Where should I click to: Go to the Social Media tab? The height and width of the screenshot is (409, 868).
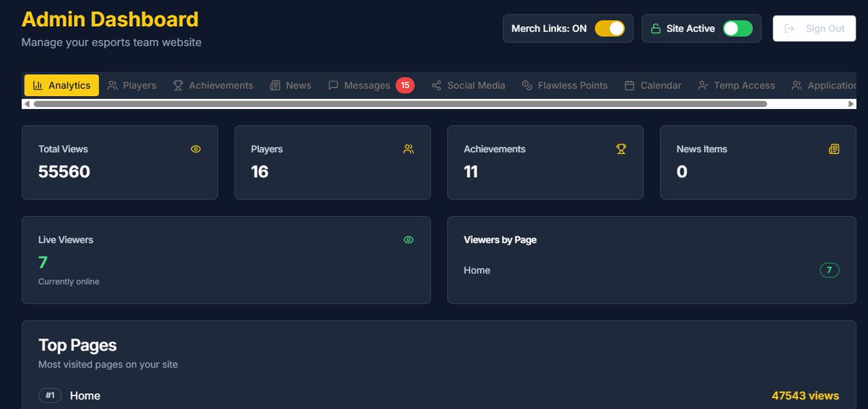click(468, 85)
